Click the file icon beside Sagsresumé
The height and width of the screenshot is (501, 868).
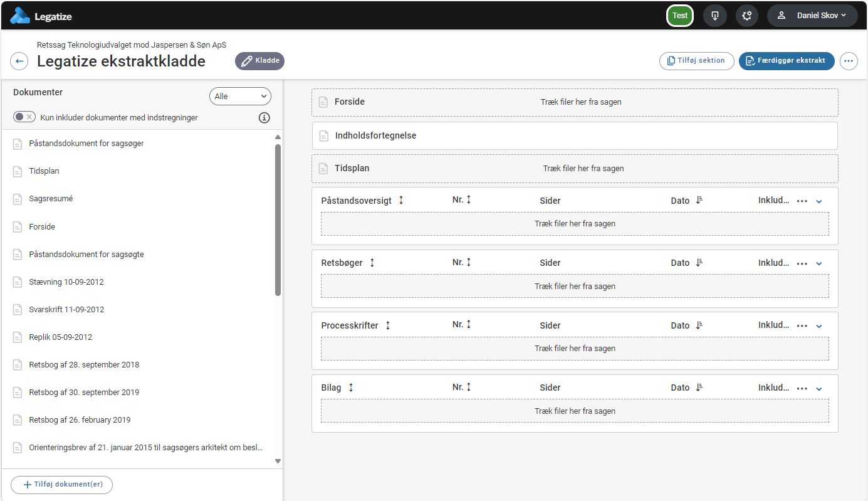[x=18, y=199]
